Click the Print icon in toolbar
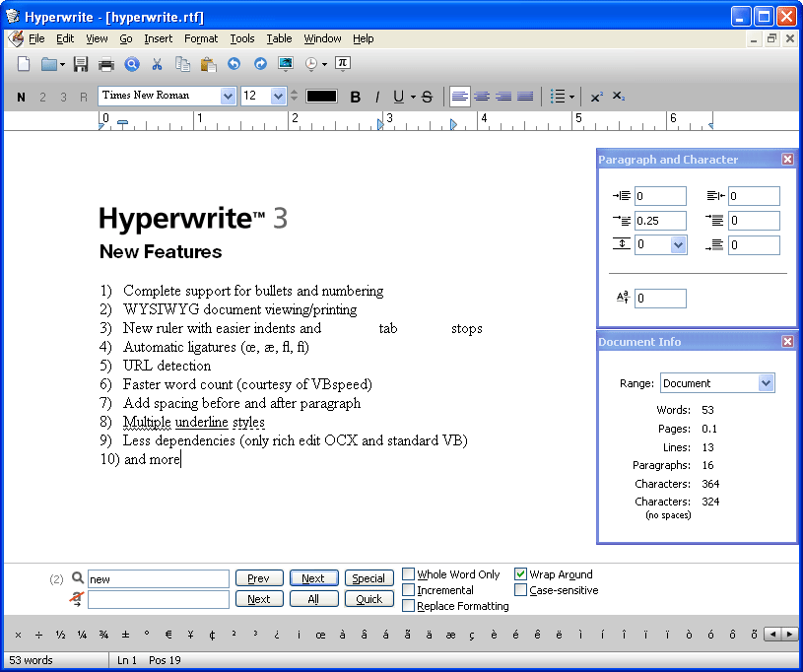 (106, 64)
